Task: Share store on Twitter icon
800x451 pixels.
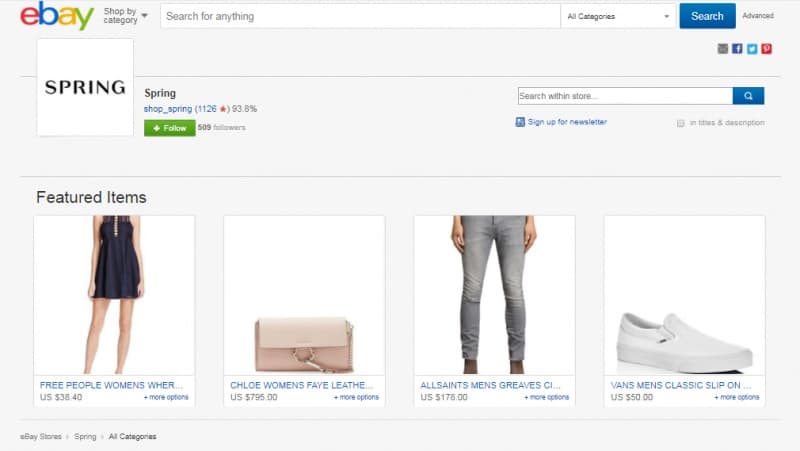Action: tap(752, 48)
